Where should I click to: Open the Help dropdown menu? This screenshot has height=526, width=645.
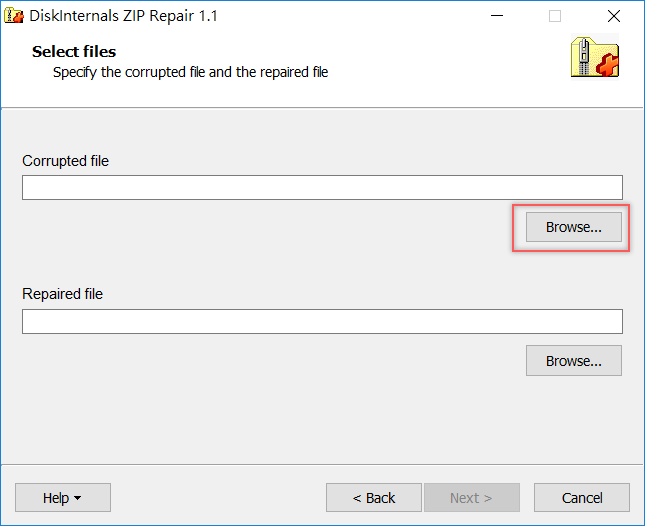click(62, 498)
